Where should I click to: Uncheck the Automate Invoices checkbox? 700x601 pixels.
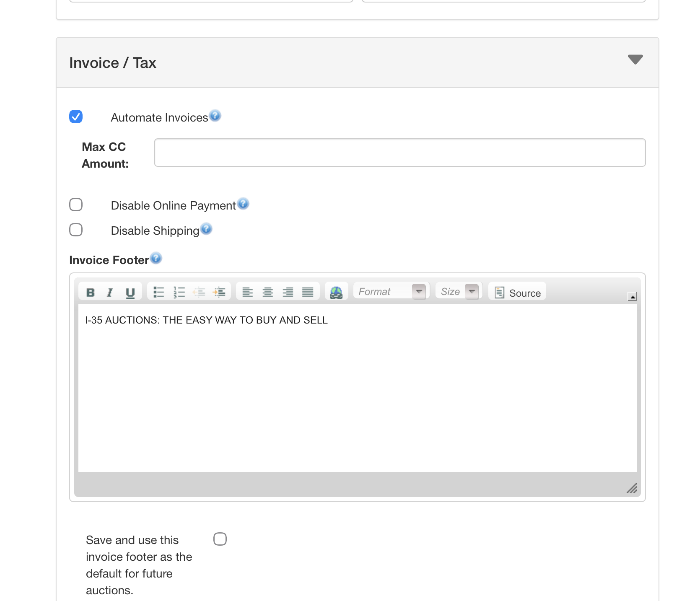[76, 117]
